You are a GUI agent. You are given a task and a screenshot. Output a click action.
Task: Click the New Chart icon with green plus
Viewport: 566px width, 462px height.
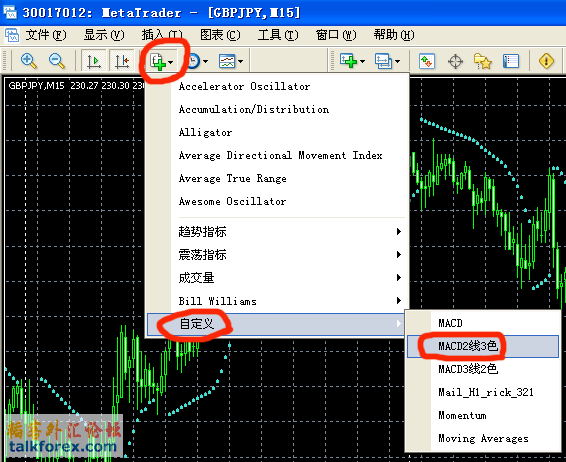tap(348, 61)
